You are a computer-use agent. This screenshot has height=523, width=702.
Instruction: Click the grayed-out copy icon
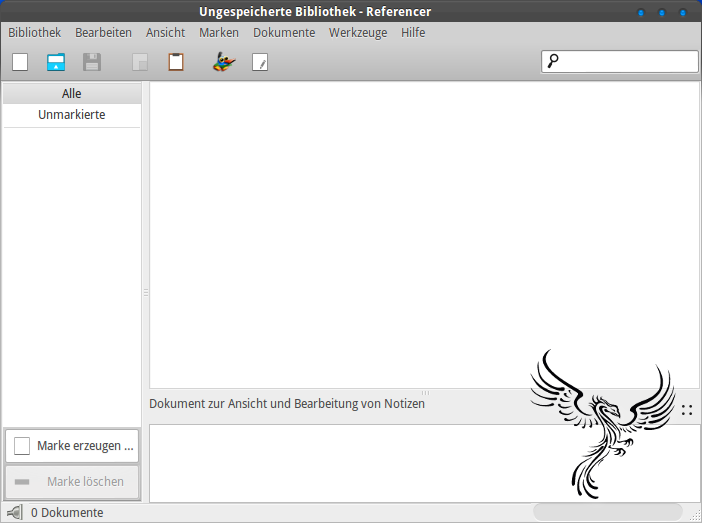tap(140, 62)
